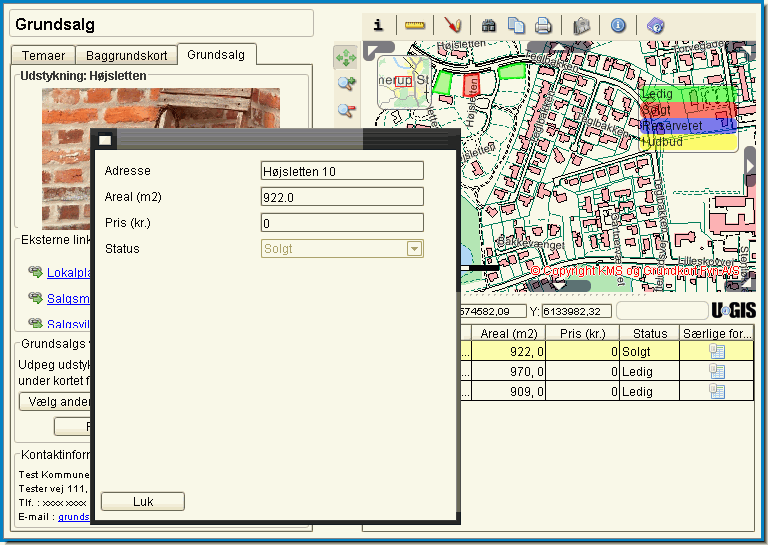Open the briefcase toolbar icon

(581, 25)
